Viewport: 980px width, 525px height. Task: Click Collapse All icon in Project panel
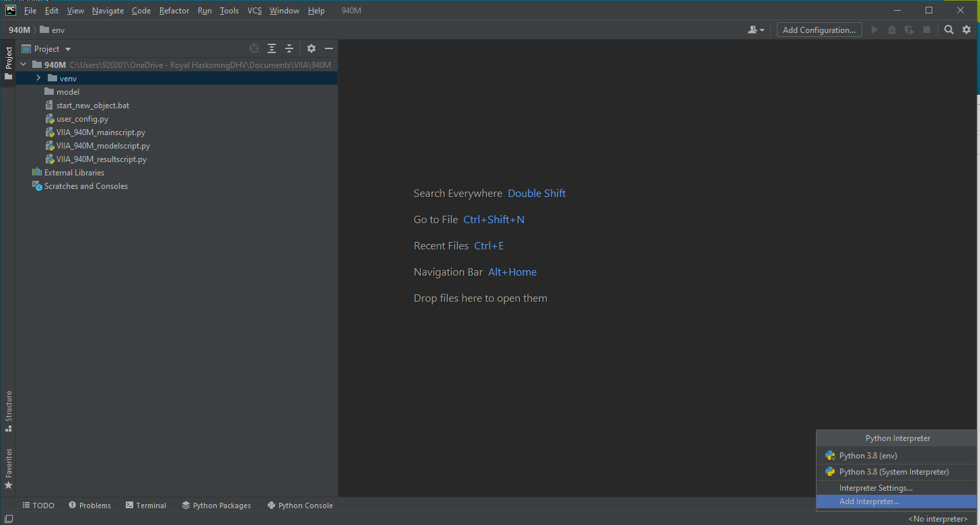(289, 48)
